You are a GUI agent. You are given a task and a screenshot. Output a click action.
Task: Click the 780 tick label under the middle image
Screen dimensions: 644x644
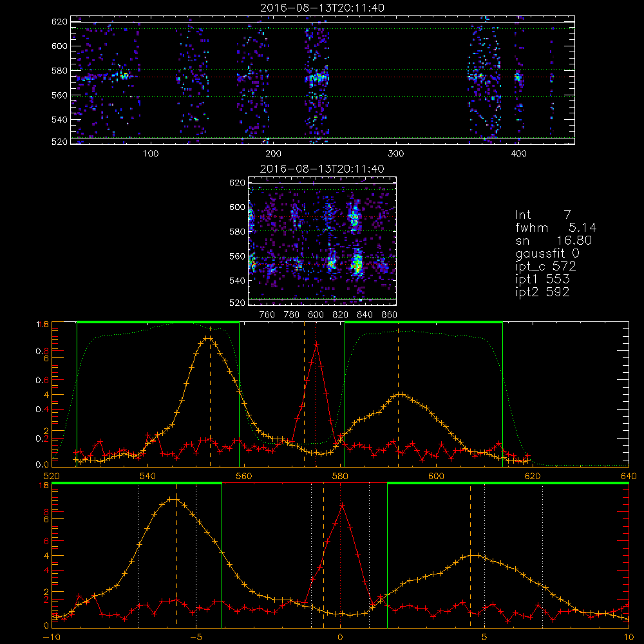[x=292, y=315]
